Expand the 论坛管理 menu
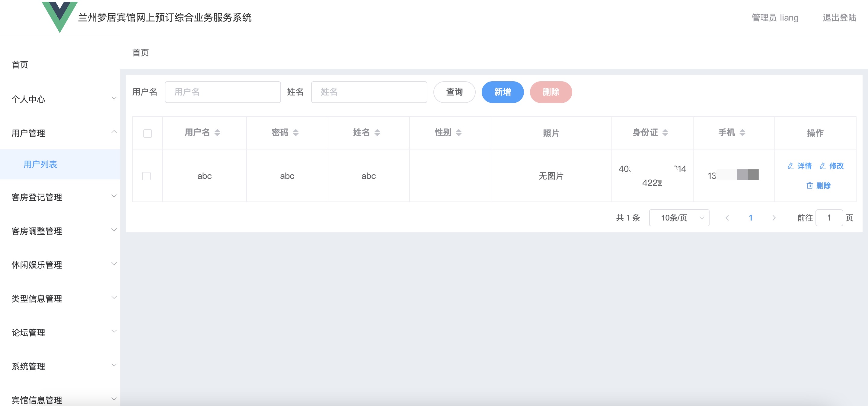This screenshot has width=868, height=406. pyautogui.click(x=60, y=332)
